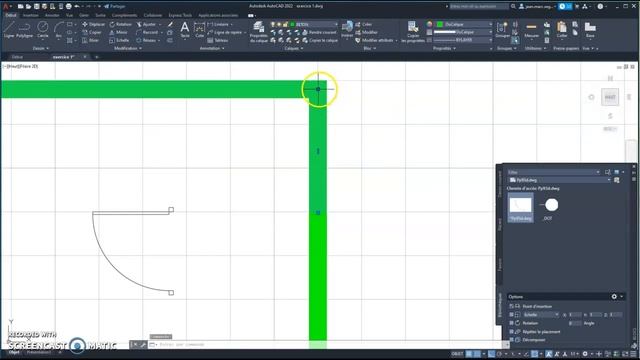Click Ligne de repère button
The width and height of the screenshot is (640, 360).
coord(225,32)
